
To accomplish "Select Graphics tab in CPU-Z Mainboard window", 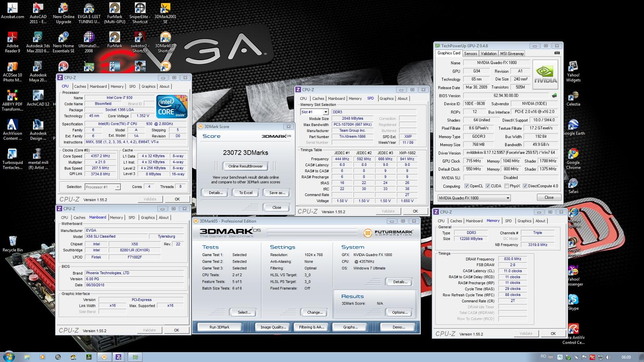I will 148,218.
